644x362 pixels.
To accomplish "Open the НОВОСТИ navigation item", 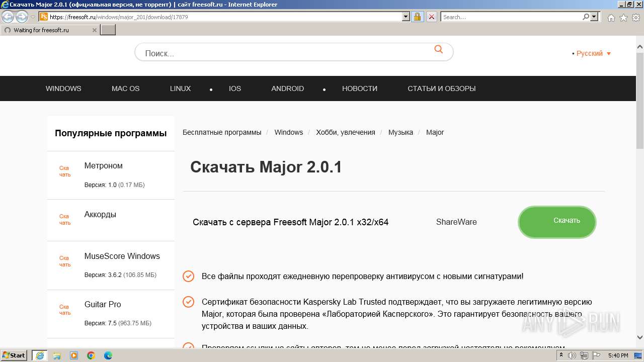I will (360, 88).
